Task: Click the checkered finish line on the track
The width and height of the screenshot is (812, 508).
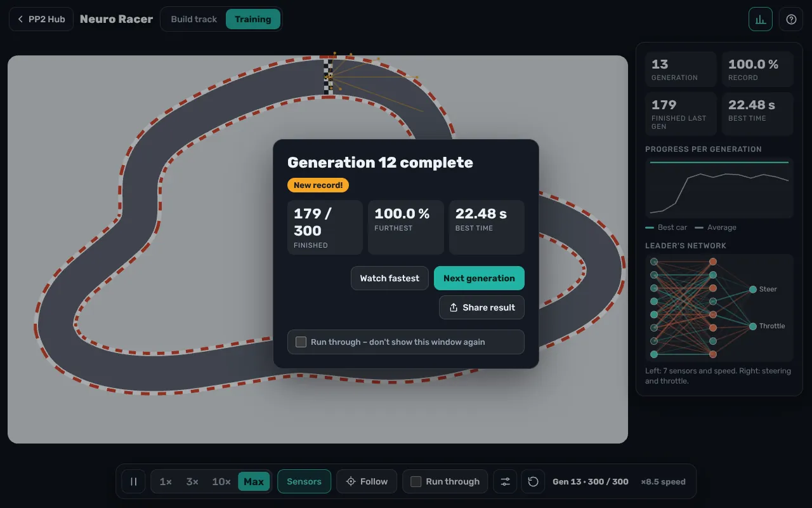Action: point(328,76)
